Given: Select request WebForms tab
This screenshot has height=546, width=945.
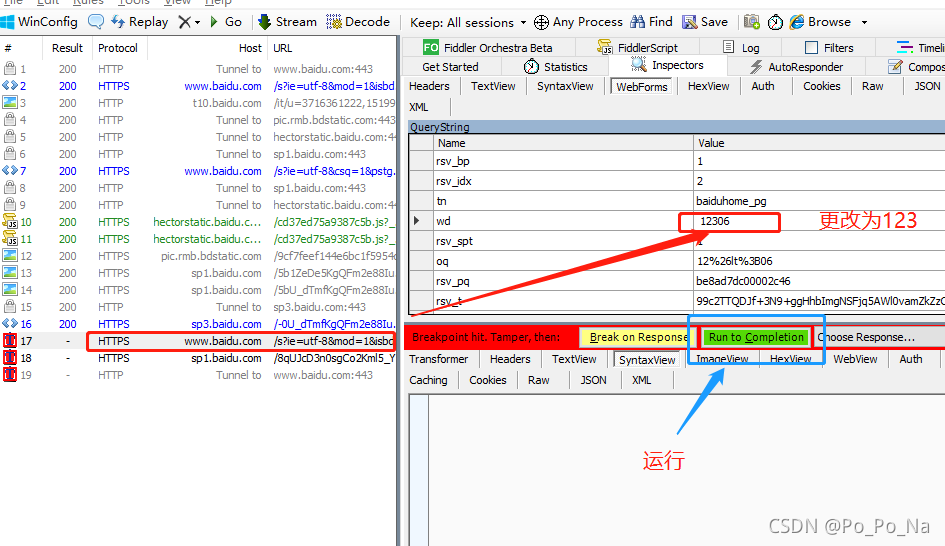Looking at the screenshot, I should tap(641, 87).
